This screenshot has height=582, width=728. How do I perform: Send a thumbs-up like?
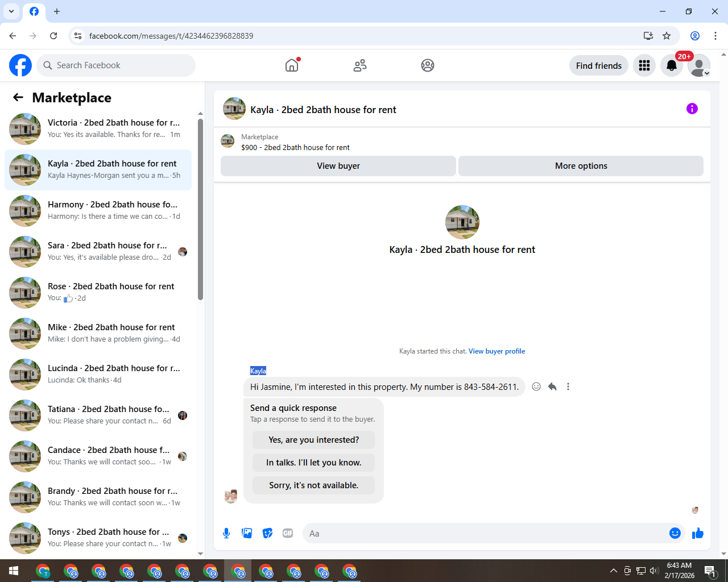pyautogui.click(x=698, y=533)
